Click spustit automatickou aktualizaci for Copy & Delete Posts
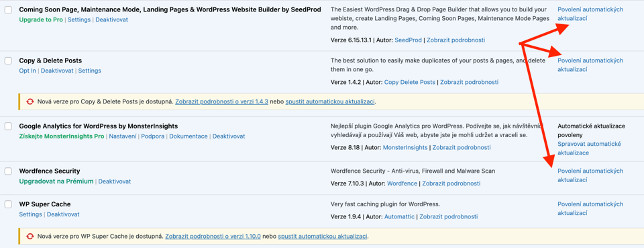The height and width of the screenshot is (248, 644). [330, 101]
